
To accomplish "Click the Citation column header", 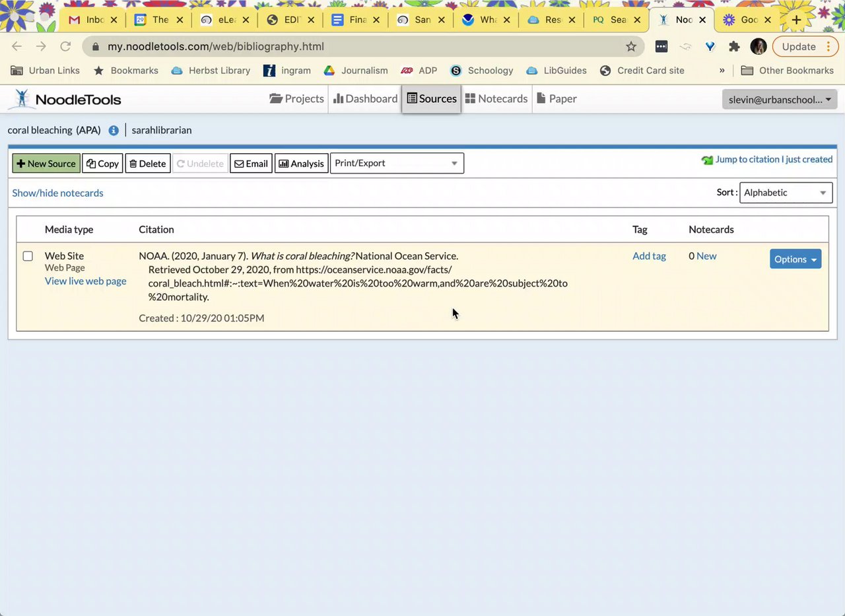I will click(x=156, y=230).
